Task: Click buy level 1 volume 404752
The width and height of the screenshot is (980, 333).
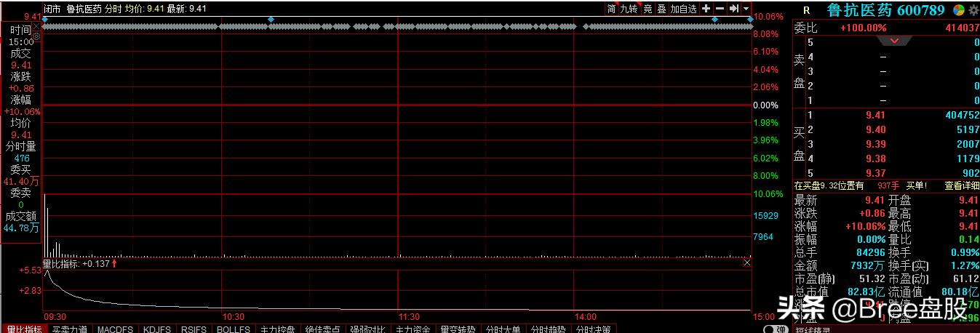Action: pyautogui.click(x=963, y=115)
